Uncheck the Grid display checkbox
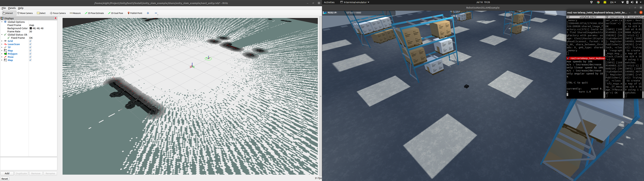The width and height of the screenshot is (644, 181). click(x=30, y=41)
